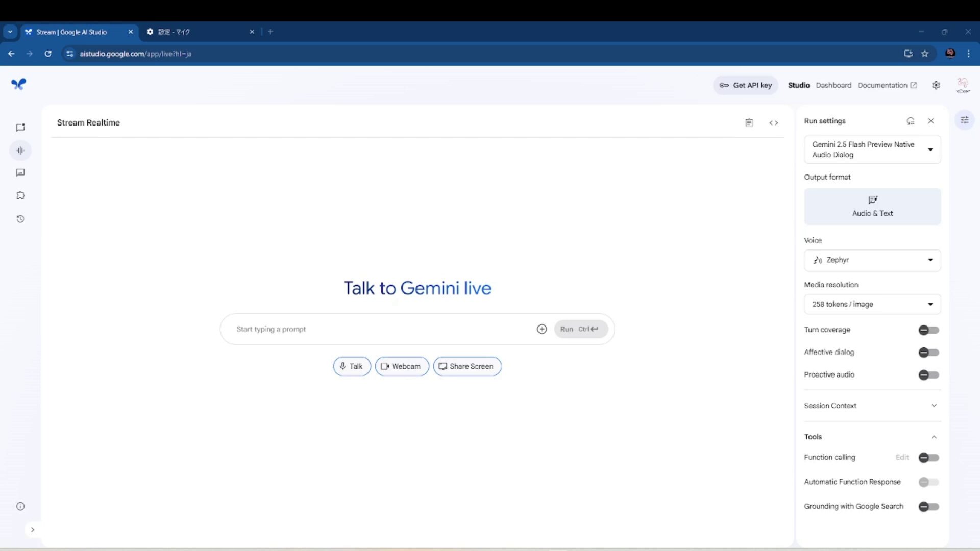Viewport: 980px width, 551px height.
Task: Switch to Dashboard tab
Action: 834,85
